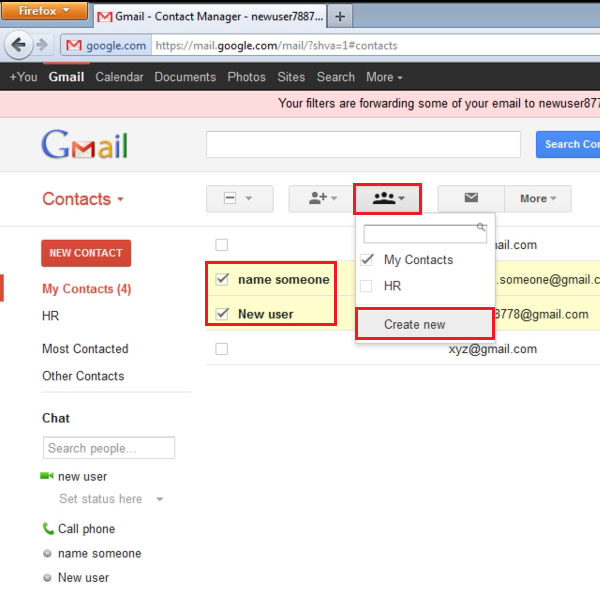The height and width of the screenshot is (600, 600).
Task: Click status dot beside New user in chat
Action: [47, 577]
